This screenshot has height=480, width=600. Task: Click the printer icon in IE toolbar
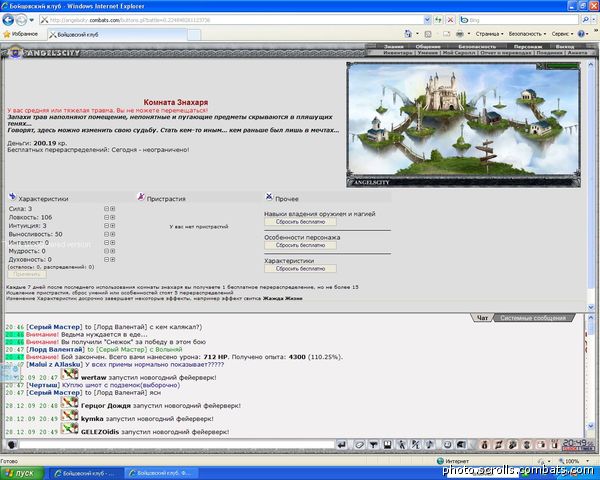point(460,34)
